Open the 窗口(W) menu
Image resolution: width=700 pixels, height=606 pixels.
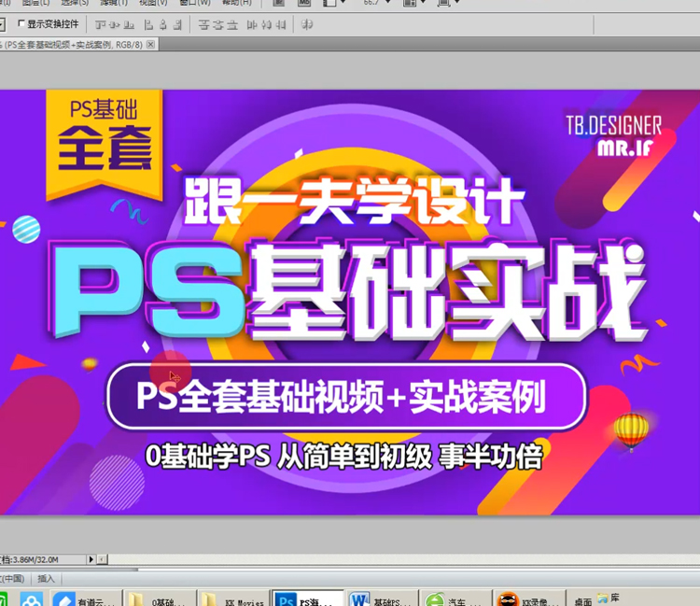(x=195, y=3)
